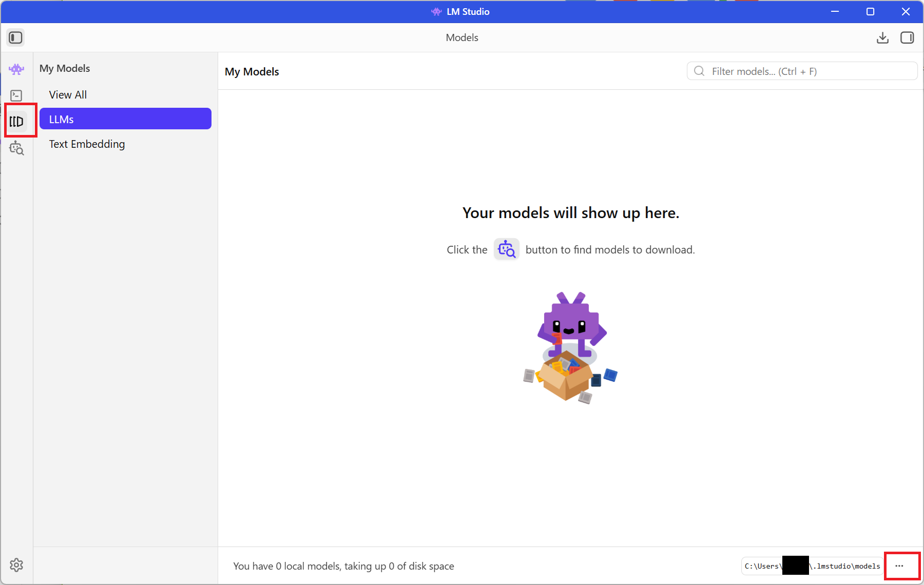Click the models folder path button
The height and width of the screenshot is (585, 924).
[812, 566]
